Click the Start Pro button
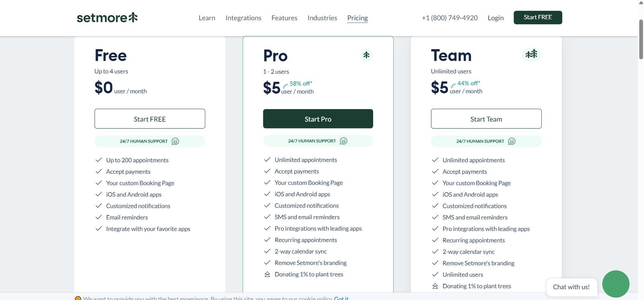The image size is (644, 300). pyautogui.click(x=318, y=119)
